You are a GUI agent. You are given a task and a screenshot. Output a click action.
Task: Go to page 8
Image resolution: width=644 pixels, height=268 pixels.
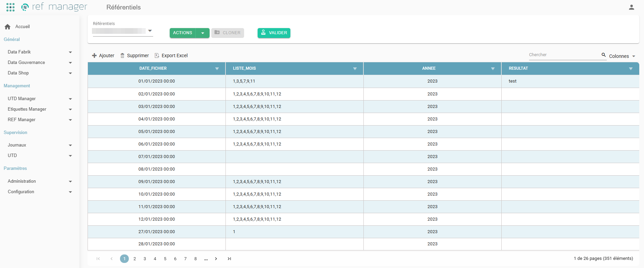click(195, 259)
